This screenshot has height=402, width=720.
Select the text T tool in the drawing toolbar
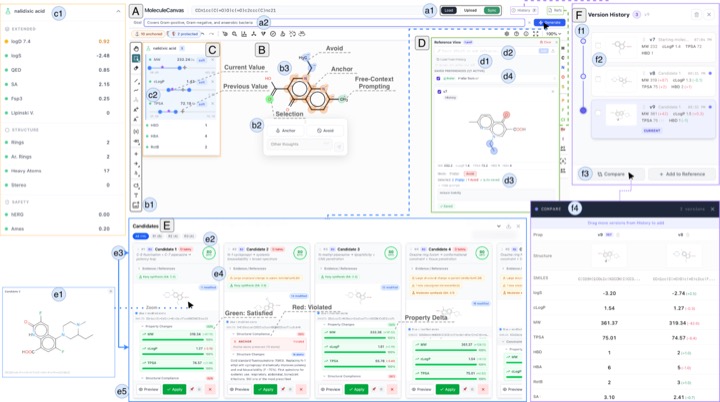click(x=136, y=195)
